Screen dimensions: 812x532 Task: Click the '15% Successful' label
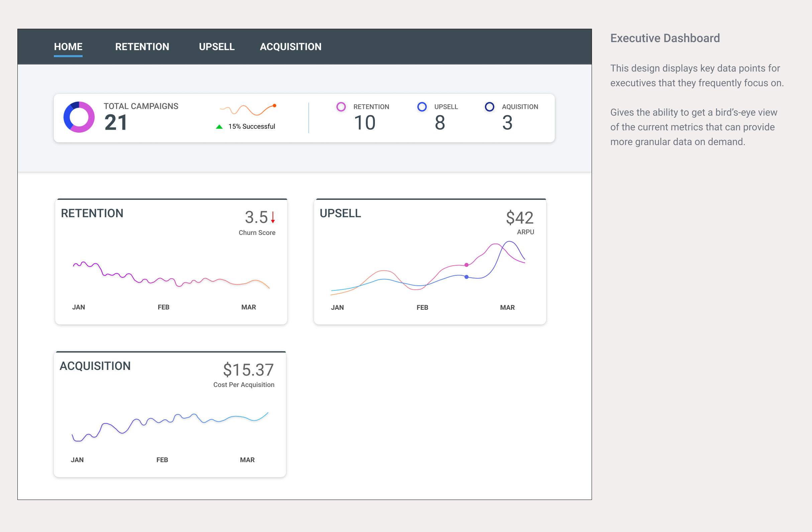pyautogui.click(x=251, y=126)
